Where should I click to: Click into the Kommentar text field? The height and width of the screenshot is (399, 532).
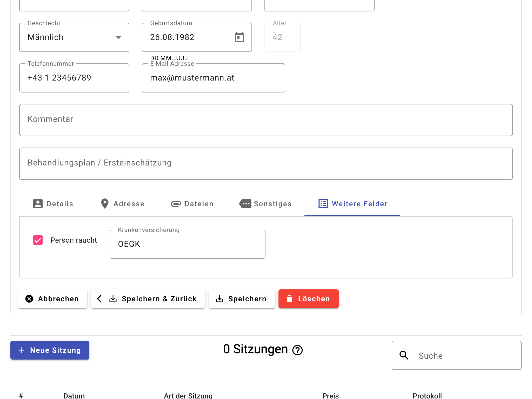tap(266, 120)
